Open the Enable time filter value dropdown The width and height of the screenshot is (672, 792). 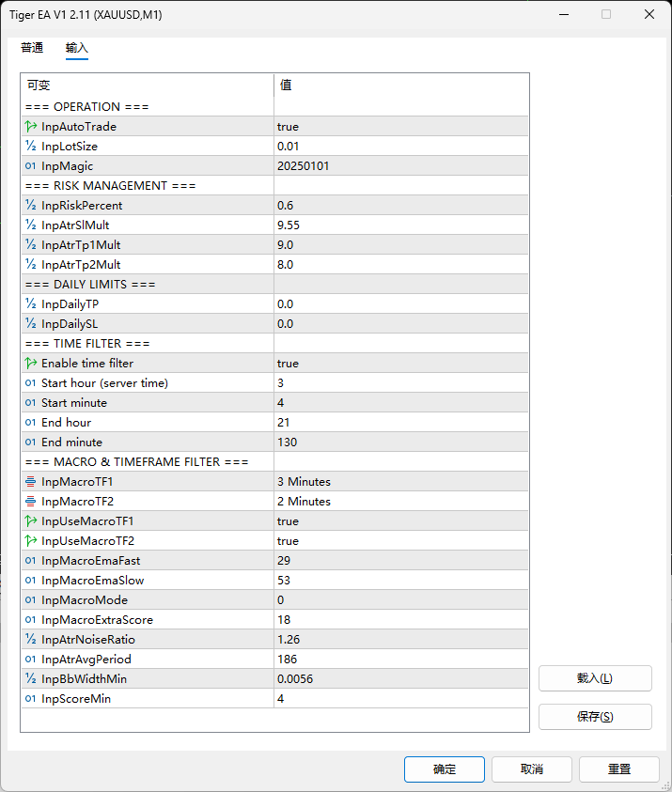[x=401, y=364]
